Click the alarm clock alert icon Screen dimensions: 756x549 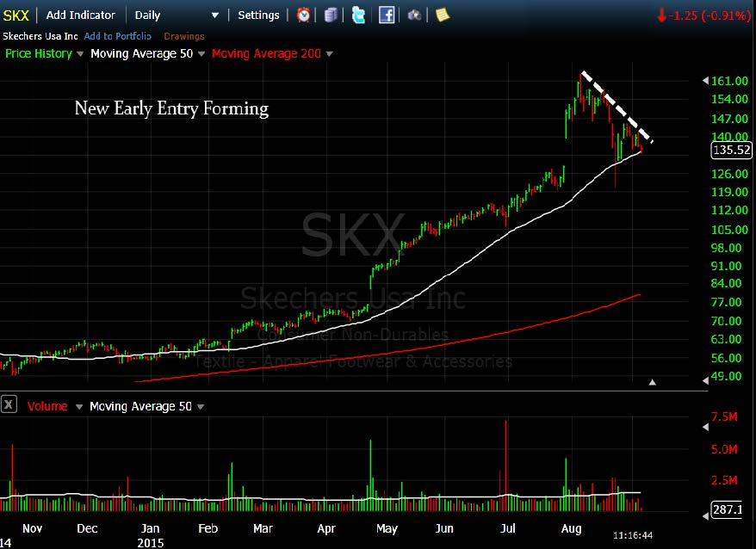click(x=303, y=15)
